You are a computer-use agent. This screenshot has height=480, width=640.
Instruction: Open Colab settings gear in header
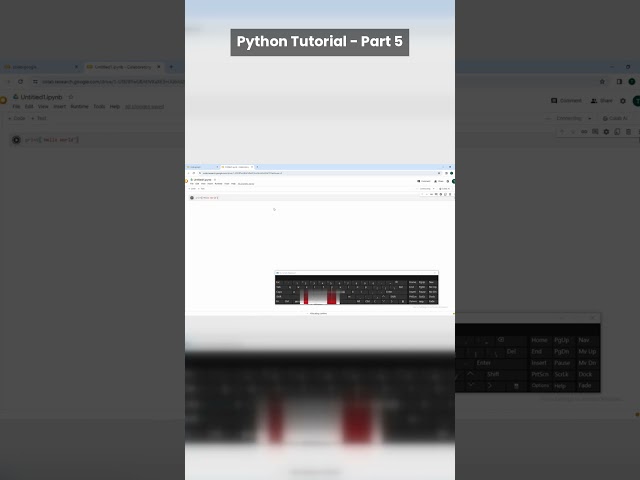pyautogui.click(x=623, y=101)
